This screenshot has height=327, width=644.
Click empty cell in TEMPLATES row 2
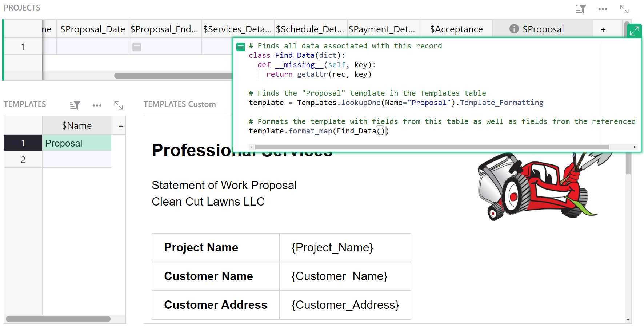(76, 160)
